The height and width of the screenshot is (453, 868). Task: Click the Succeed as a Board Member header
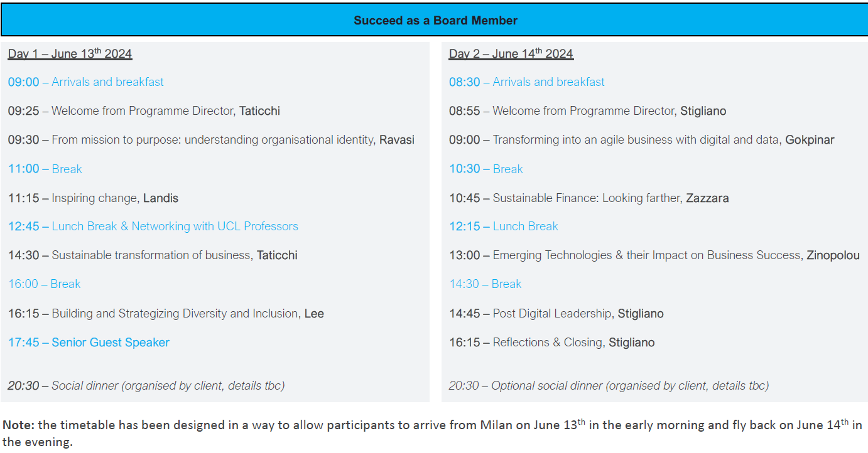coord(435,20)
